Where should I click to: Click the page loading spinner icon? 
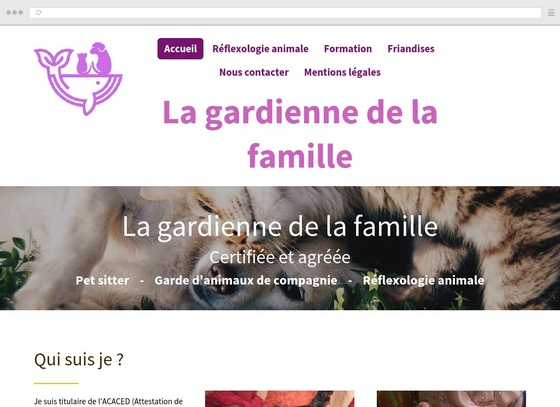pyautogui.click(x=39, y=12)
